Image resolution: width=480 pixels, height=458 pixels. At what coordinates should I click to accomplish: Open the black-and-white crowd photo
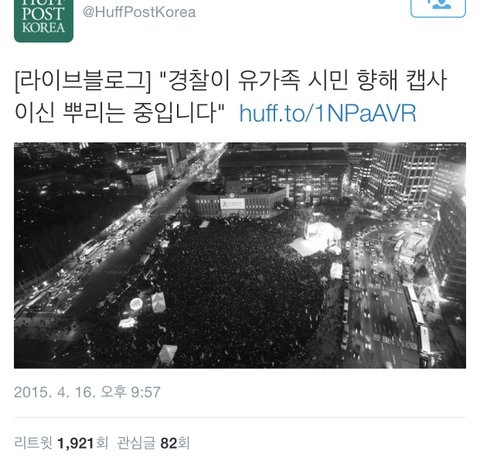pos(240,255)
